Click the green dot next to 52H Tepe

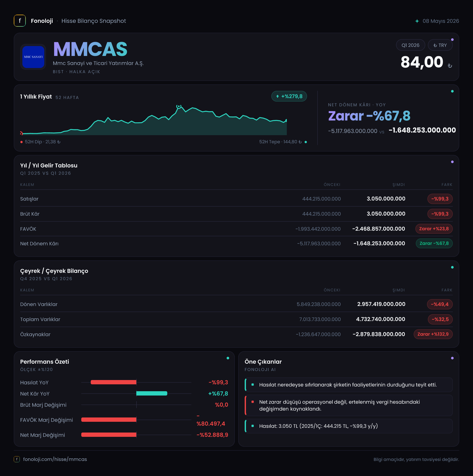(306, 142)
